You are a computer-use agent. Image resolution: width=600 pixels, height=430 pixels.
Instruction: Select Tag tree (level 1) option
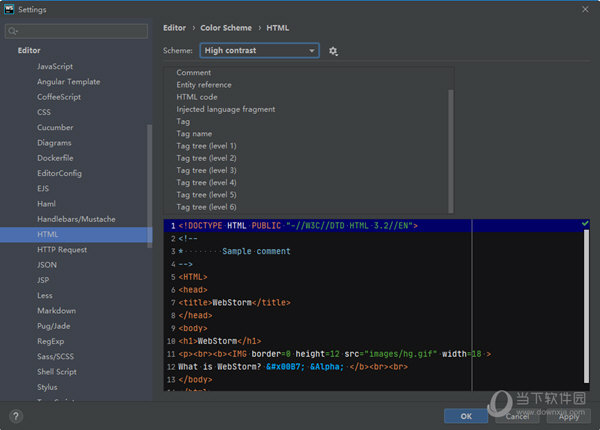click(206, 146)
